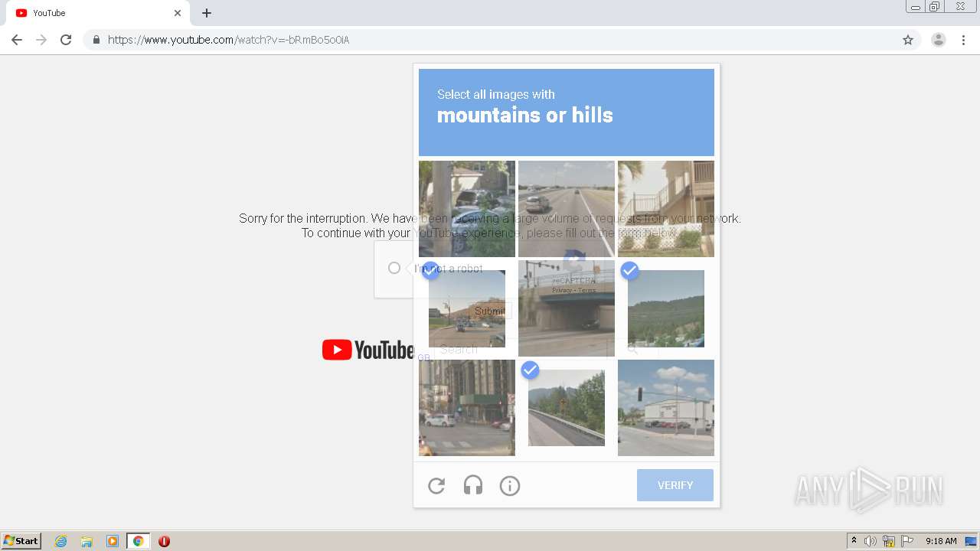Open the Action Center flag icon

[x=907, y=541]
